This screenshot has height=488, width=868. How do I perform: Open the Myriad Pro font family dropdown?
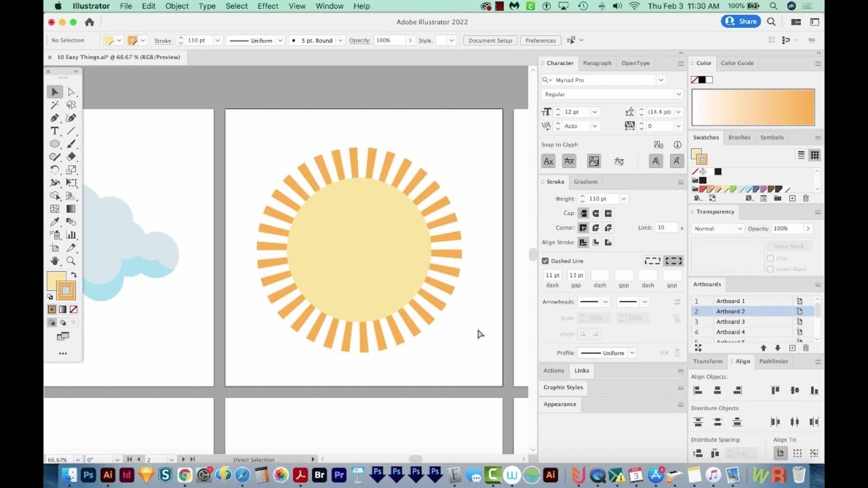(660, 80)
